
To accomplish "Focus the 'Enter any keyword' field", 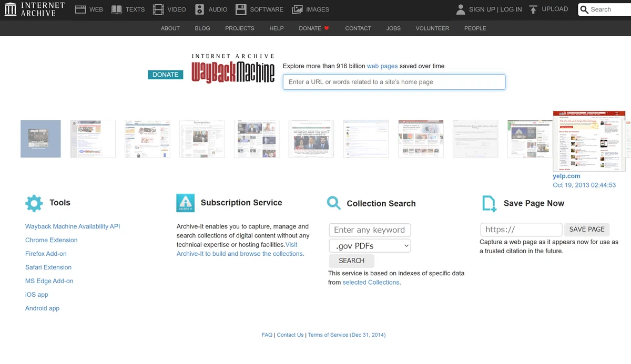I will (x=370, y=230).
